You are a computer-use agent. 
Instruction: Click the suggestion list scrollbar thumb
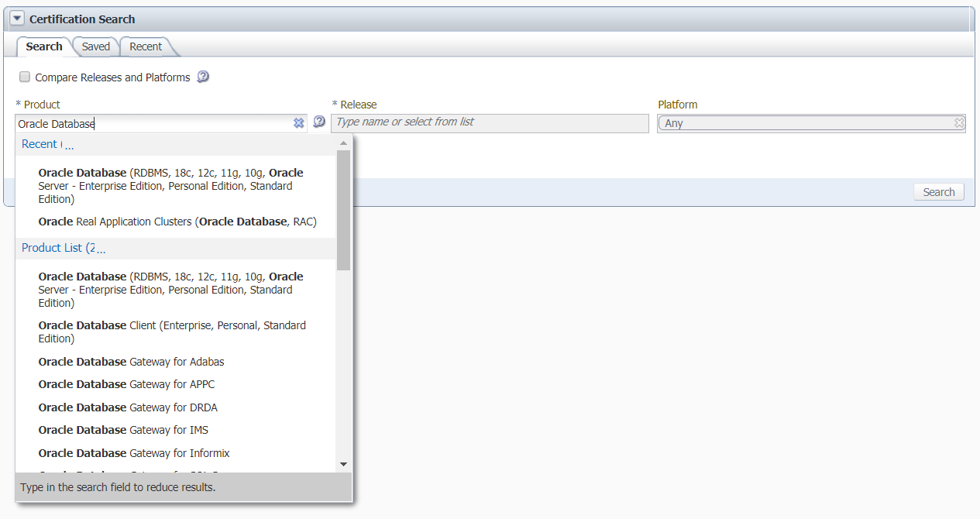pos(344,210)
